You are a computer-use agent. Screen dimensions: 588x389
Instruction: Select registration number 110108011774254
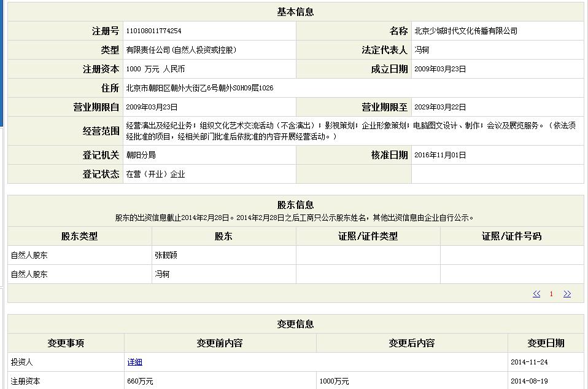[153, 31]
